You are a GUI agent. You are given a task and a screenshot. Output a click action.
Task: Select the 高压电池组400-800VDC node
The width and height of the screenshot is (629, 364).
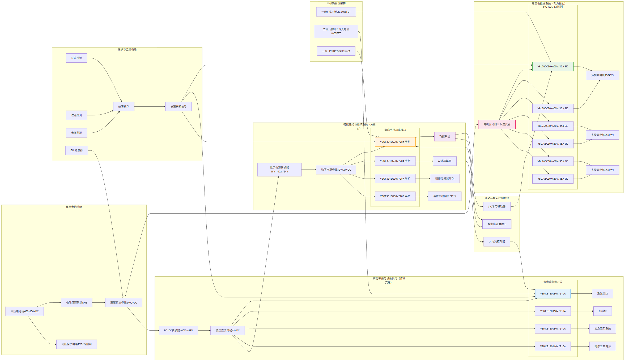(x=25, y=311)
